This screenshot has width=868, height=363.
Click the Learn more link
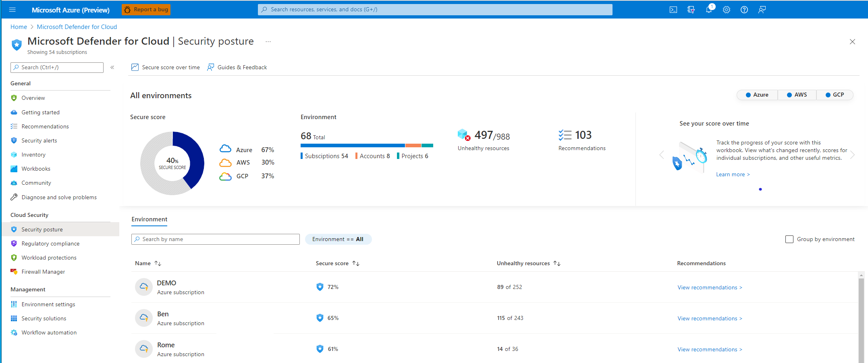pos(733,175)
